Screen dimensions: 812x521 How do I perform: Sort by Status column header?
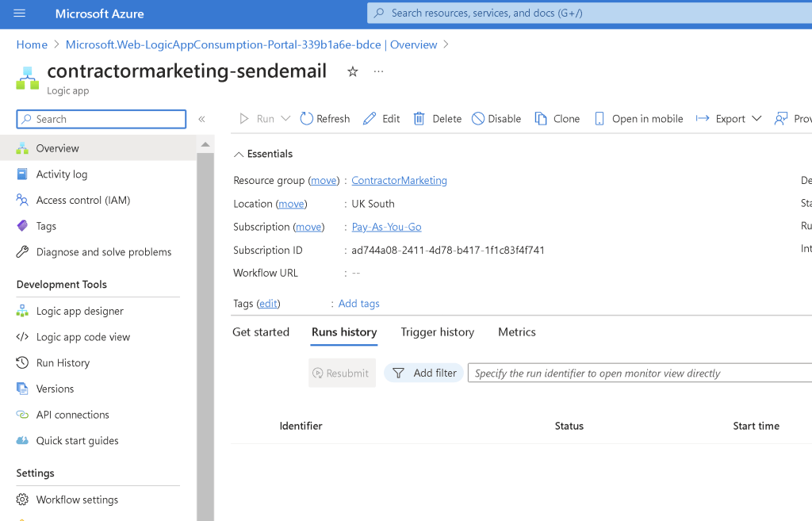pos(569,426)
